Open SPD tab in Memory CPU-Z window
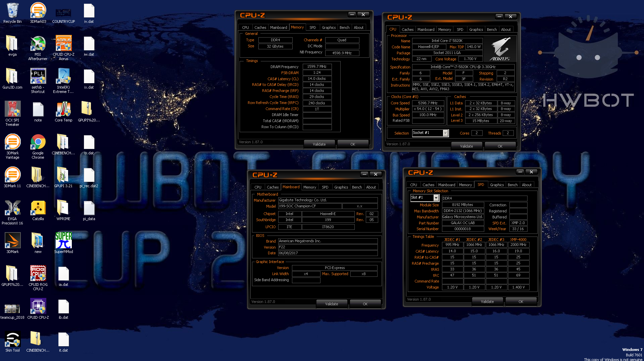Viewport: 644px width, 361px height. [312, 28]
